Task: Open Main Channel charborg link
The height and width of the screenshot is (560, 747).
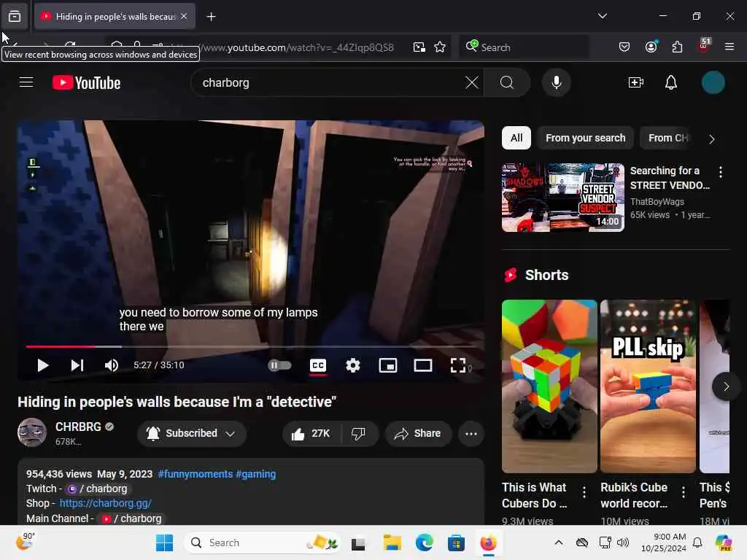Action: 132,518
